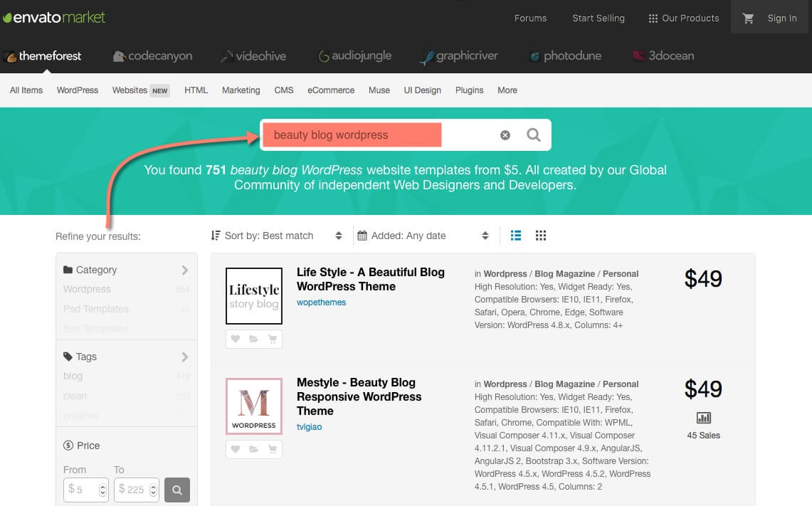Open the photodune marketplace

point(565,56)
